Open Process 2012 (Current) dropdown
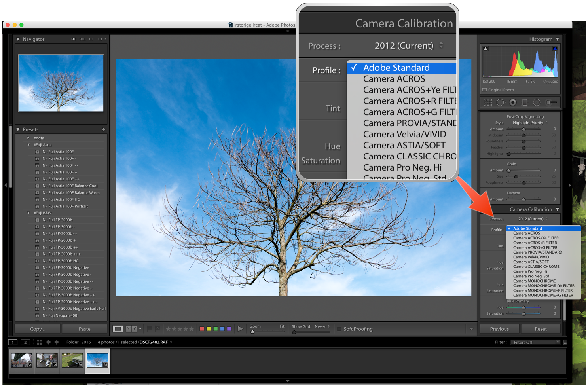Image resolution: width=588 pixels, height=387 pixels. point(533,219)
